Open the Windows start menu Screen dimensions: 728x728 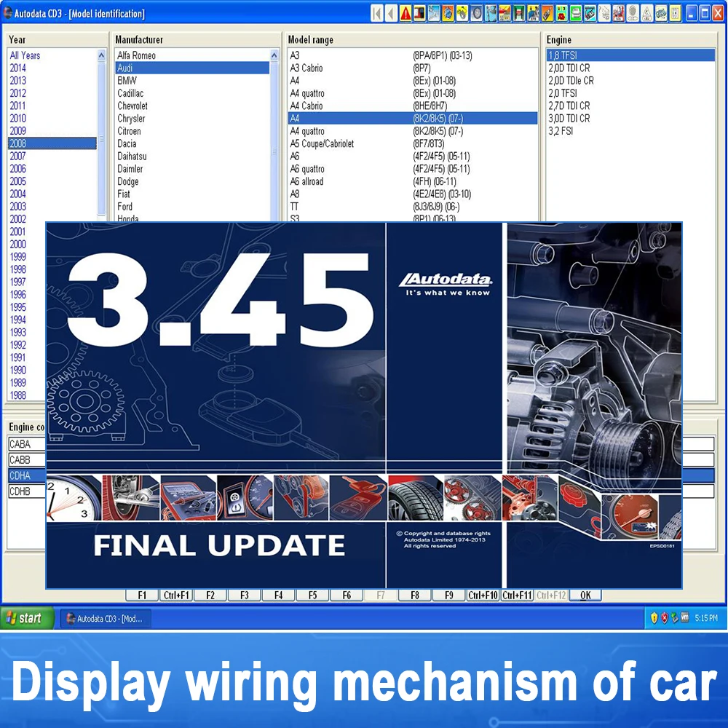(25, 617)
